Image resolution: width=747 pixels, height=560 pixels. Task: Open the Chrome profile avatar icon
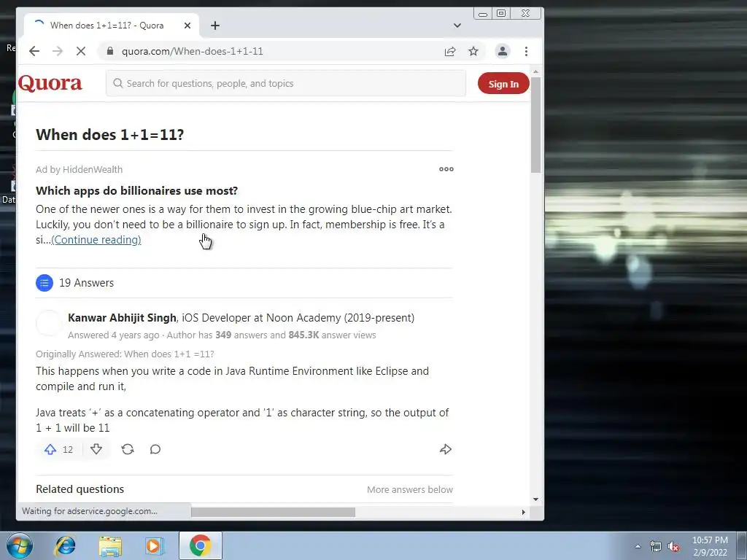coord(502,51)
